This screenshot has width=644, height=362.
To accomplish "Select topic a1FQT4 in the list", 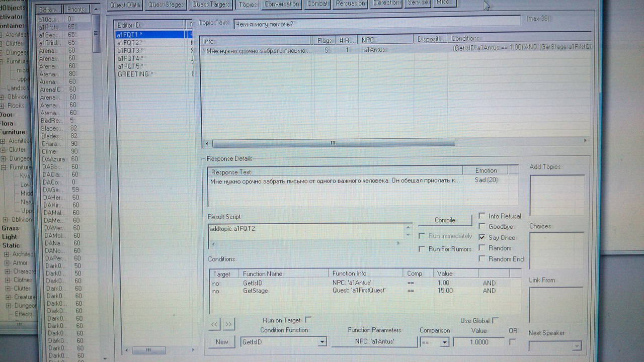I will coord(153,58).
